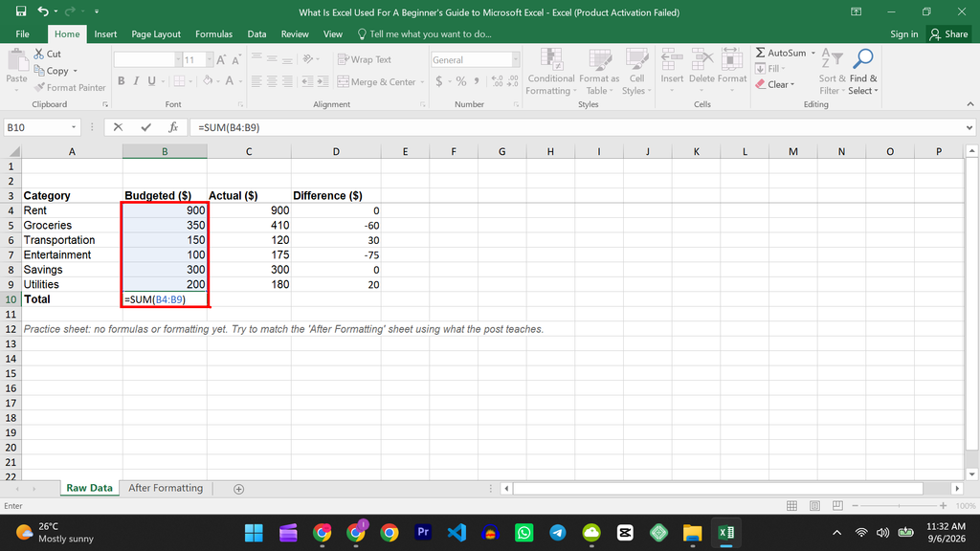Screen dimensions: 980x551
Task: Open the Name Box dropdown arrow
Action: pyautogui.click(x=73, y=127)
